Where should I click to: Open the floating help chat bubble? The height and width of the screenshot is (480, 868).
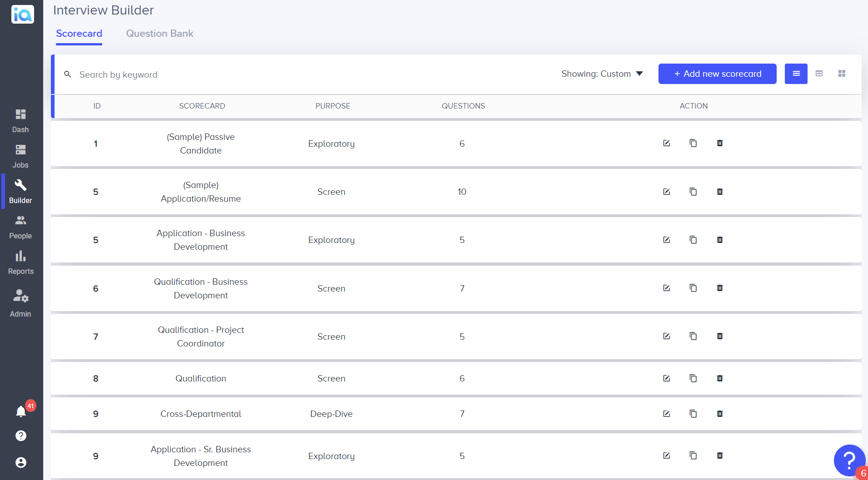coord(849,460)
